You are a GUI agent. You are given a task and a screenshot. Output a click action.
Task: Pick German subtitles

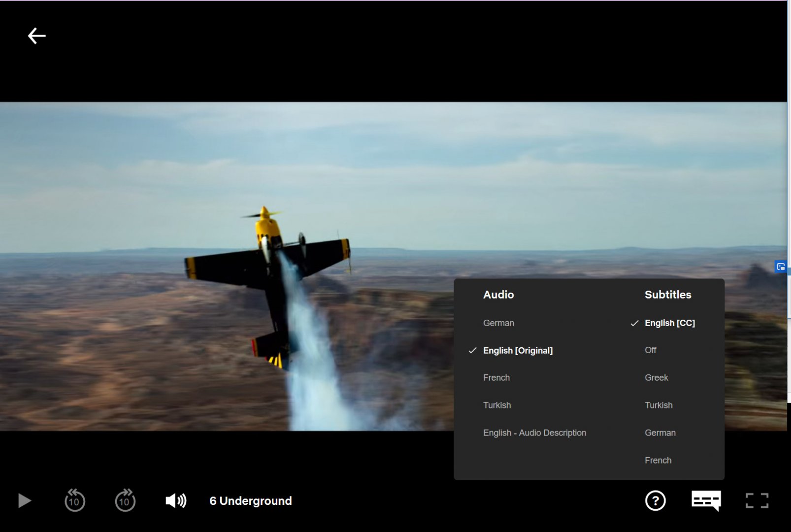click(x=660, y=433)
